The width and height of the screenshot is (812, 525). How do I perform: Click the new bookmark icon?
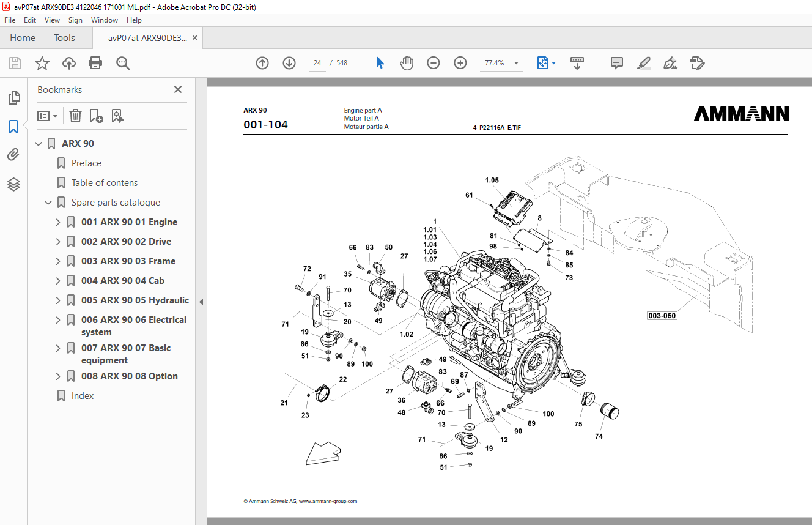point(96,116)
